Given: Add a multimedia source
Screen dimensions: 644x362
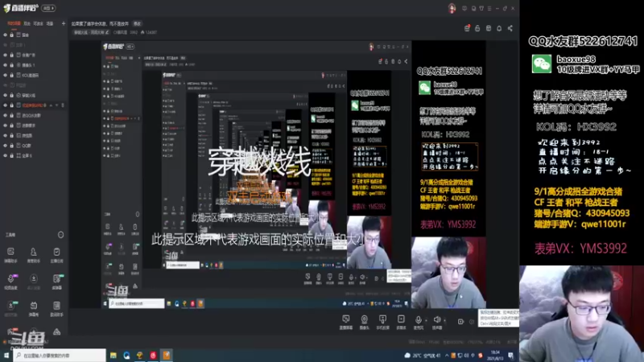Looking at the screenshot, I should [x=401, y=322].
